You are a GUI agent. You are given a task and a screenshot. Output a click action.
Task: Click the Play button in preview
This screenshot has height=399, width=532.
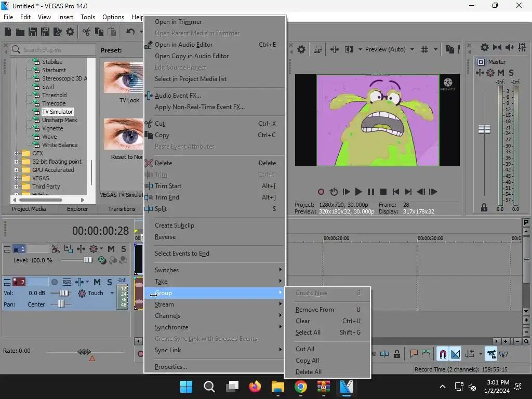(x=358, y=192)
